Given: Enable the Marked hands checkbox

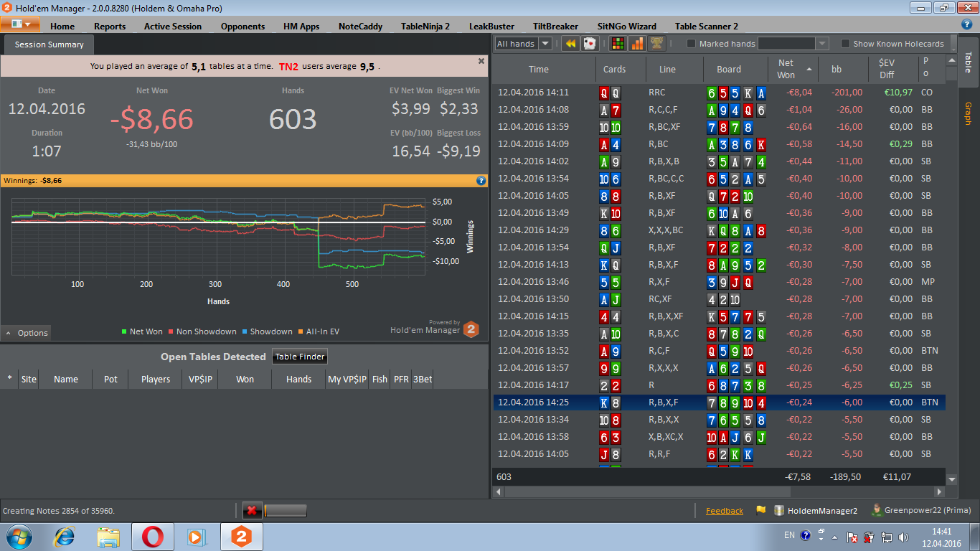Looking at the screenshot, I should 692,44.
